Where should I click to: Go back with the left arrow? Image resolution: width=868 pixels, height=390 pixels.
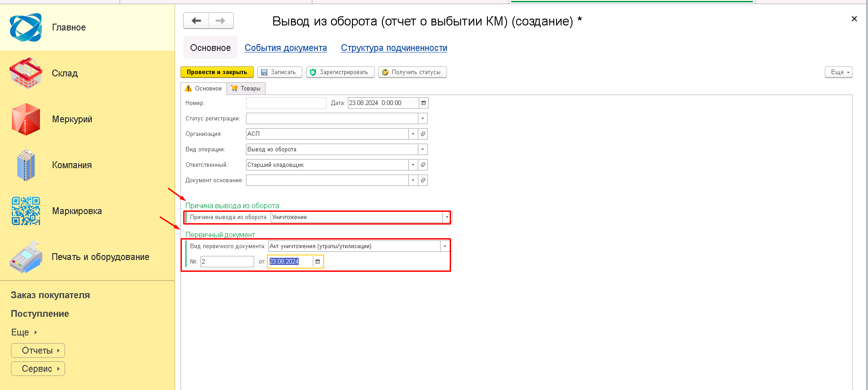(x=196, y=20)
